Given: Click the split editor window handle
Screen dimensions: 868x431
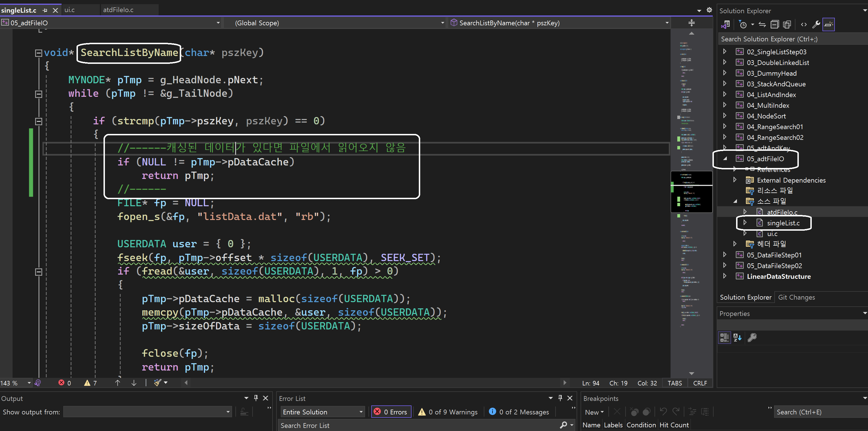Looking at the screenshot, I should (x=691, y=23).
